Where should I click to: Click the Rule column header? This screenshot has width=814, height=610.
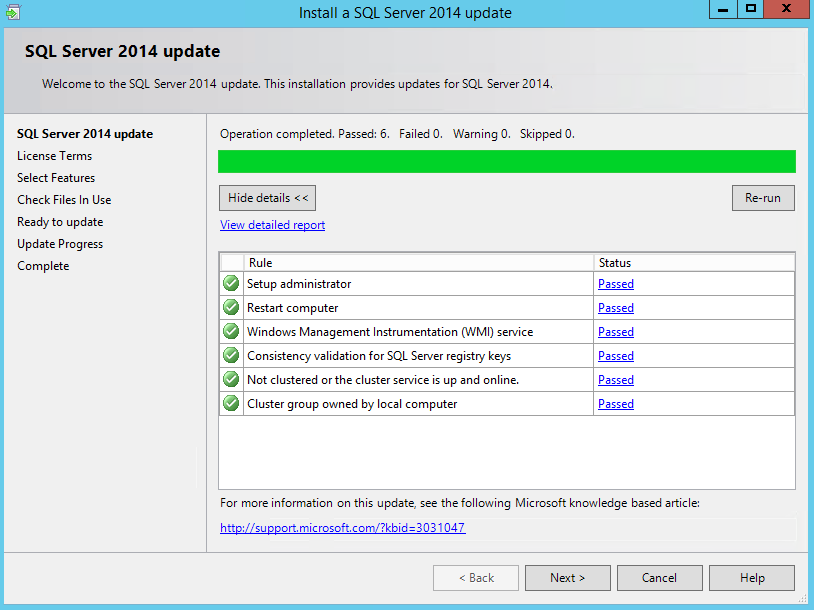point(418,263)
